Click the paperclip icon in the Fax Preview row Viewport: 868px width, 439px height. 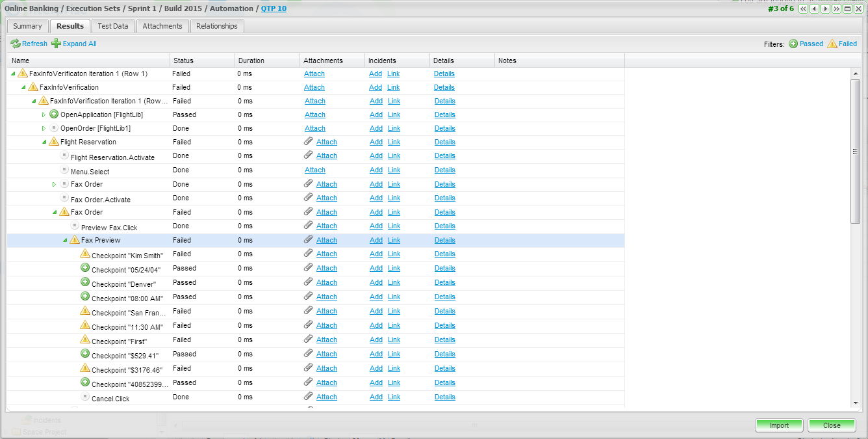(309, 240)
